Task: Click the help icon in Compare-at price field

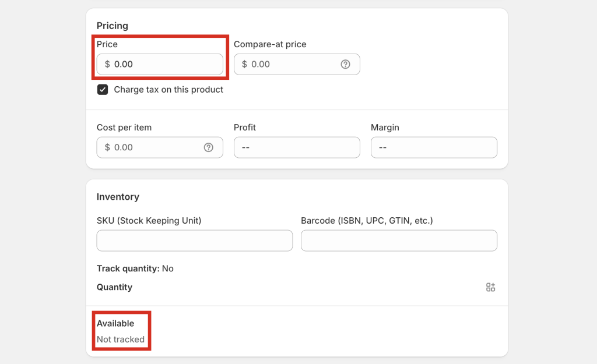Action: (345, 64)
